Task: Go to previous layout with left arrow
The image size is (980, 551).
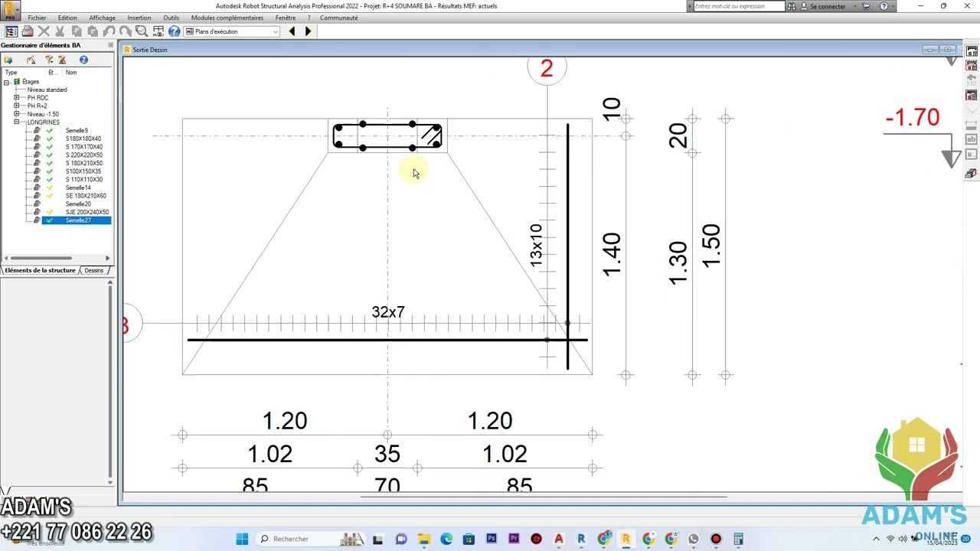Action: (x=292, y=31)
